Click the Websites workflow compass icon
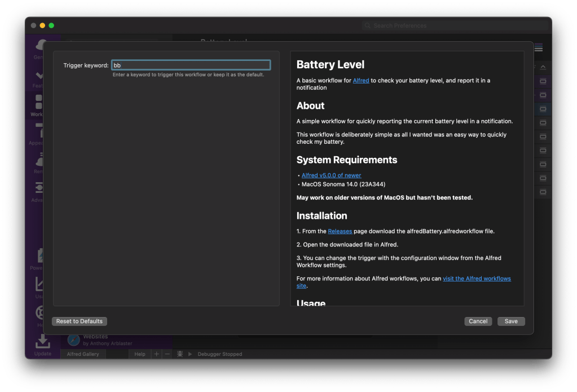Viewport: 577px width, 392px height. tap(73, 340)
